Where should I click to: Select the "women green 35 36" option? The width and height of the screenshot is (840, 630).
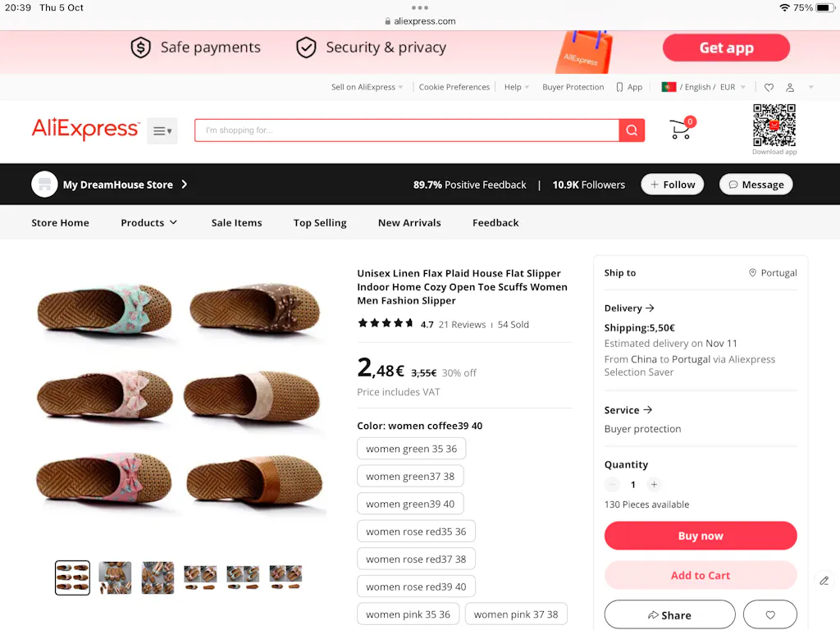click(412, 449)
